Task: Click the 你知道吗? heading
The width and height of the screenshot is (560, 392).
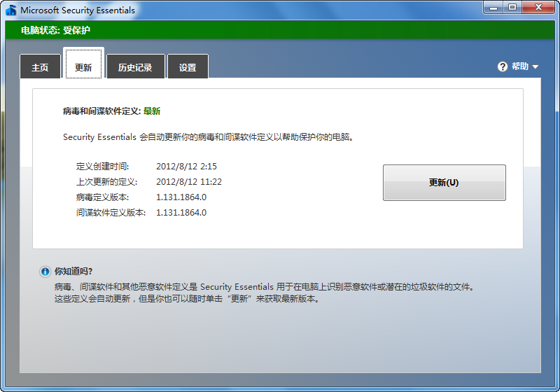Action: [x=73, y=271]
